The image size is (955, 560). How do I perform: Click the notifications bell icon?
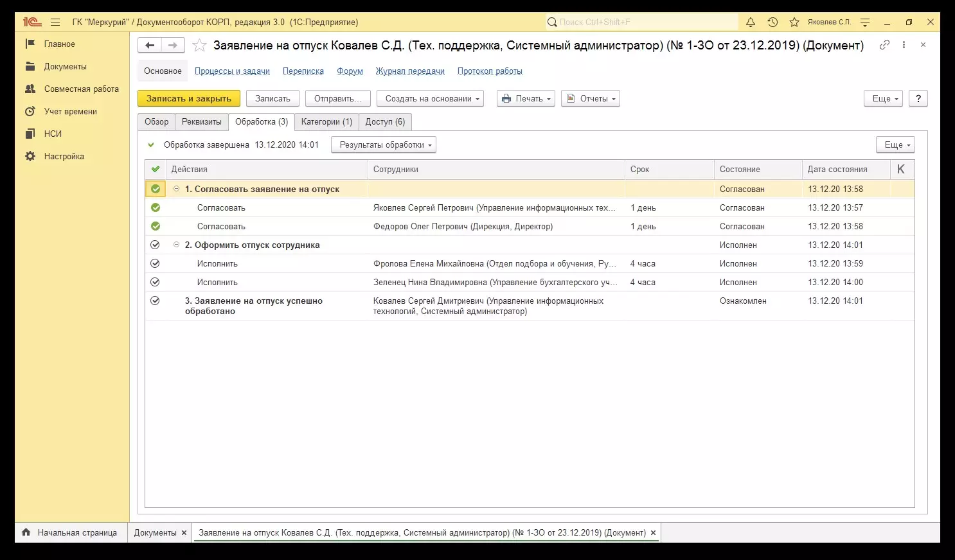click(x=751, y=22)
